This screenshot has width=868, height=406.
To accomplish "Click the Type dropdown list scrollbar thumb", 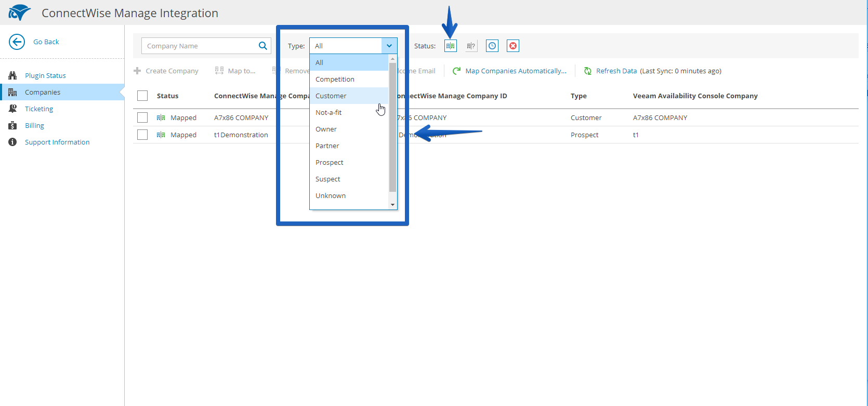I will (392, 127).
